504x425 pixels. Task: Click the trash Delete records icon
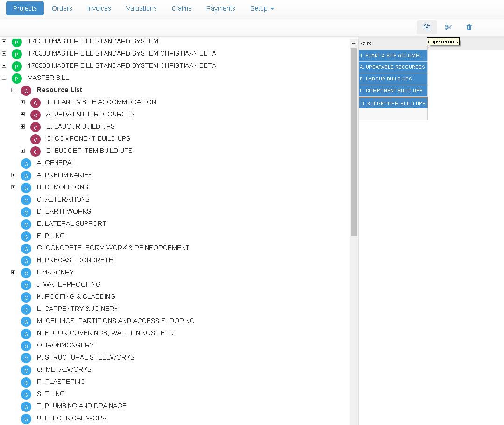point(469,27)
